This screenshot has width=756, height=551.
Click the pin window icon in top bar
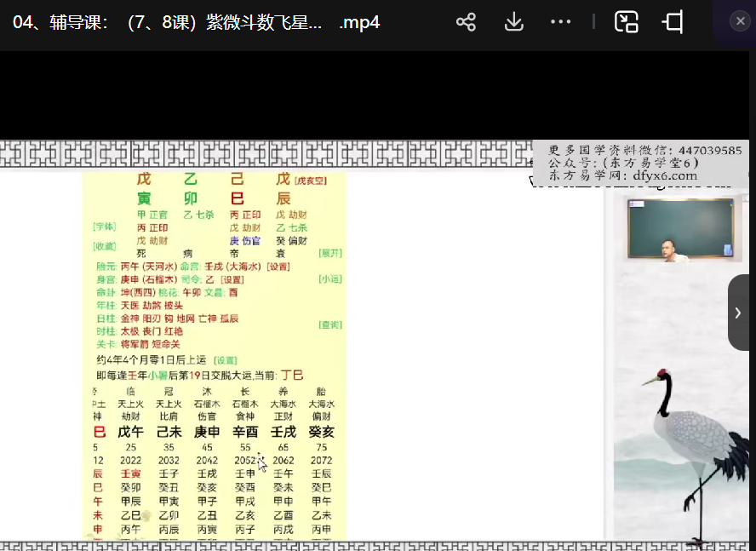673,22
